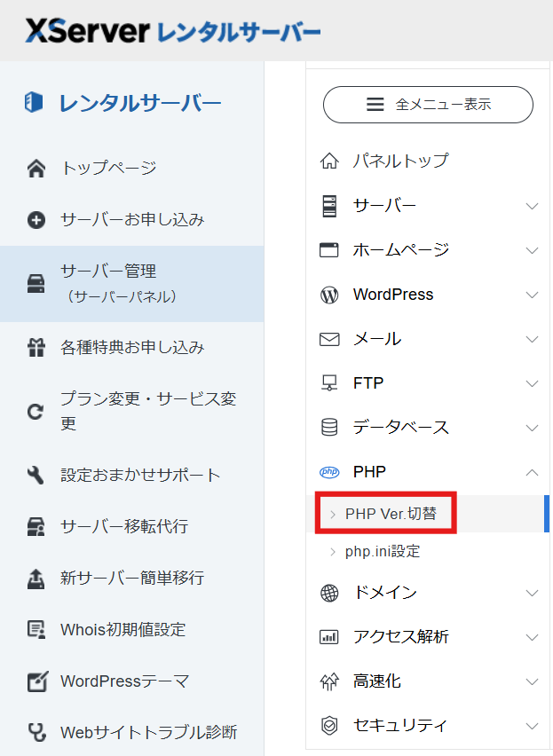
Task: Click the shield icon next to セキュリティ
Action: (x=329, y=726)
